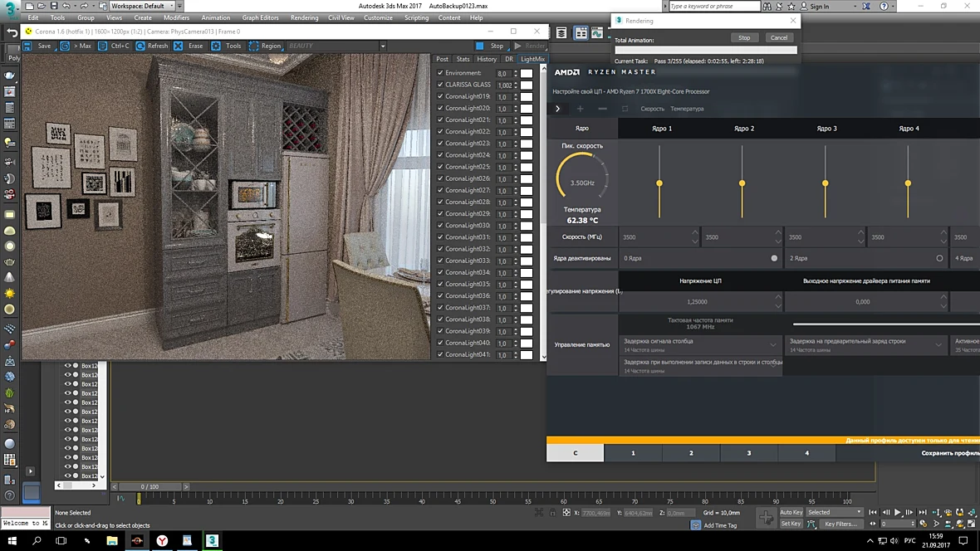Click the Save File floppy icon in 3ds Max
The width and height of the screenshot is (980, 551).
click(54, 6)
